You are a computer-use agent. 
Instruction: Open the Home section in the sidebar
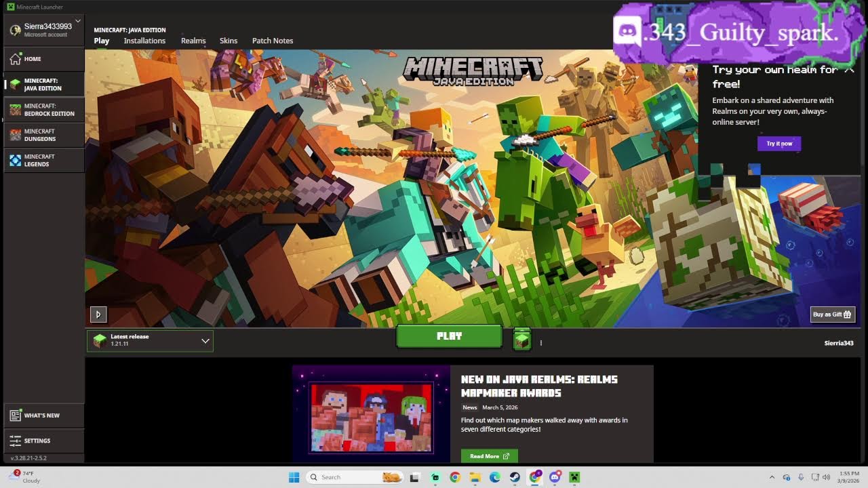(44, 59)
